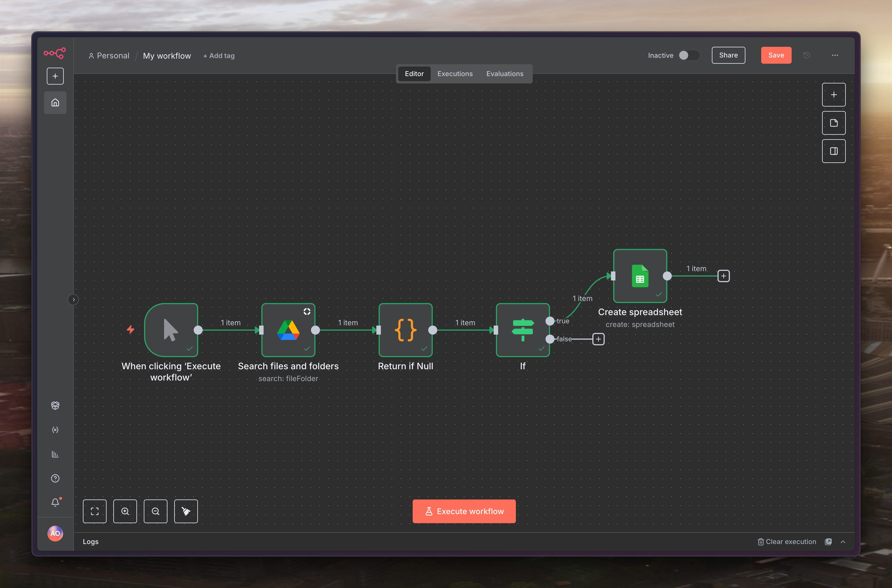The image size is (892, 588).
Task: Switch to the Executions tab
Action: pos(455,74)
